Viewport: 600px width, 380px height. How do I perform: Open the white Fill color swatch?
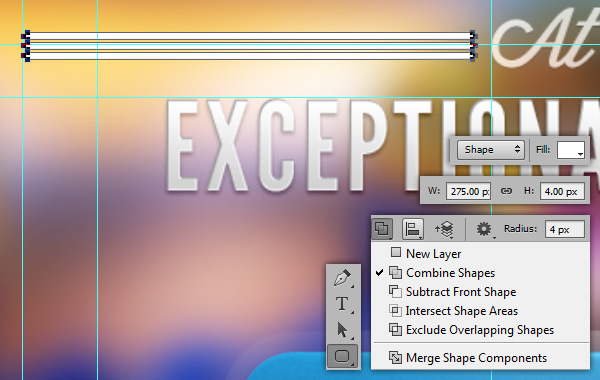point(571,150)
